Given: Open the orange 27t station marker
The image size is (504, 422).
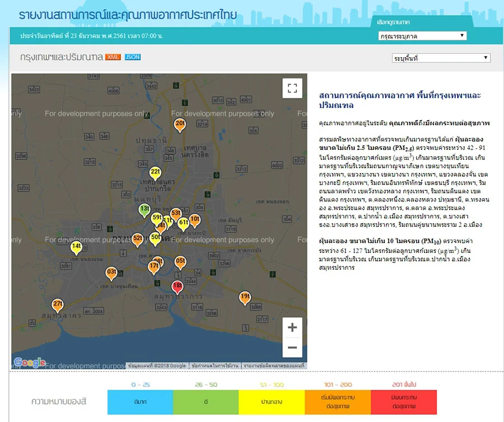Looking at the screenshot, I should 58,305.
